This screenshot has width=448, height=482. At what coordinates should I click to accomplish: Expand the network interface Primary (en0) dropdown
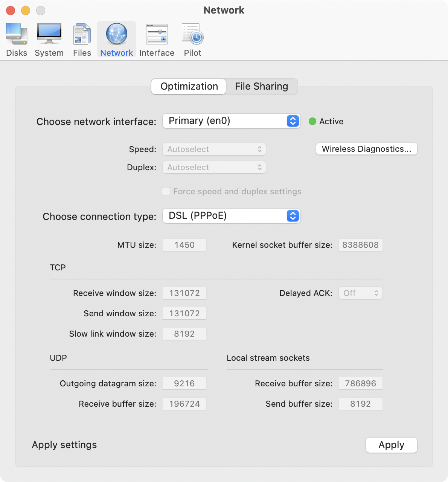click(x=231, y=121)
